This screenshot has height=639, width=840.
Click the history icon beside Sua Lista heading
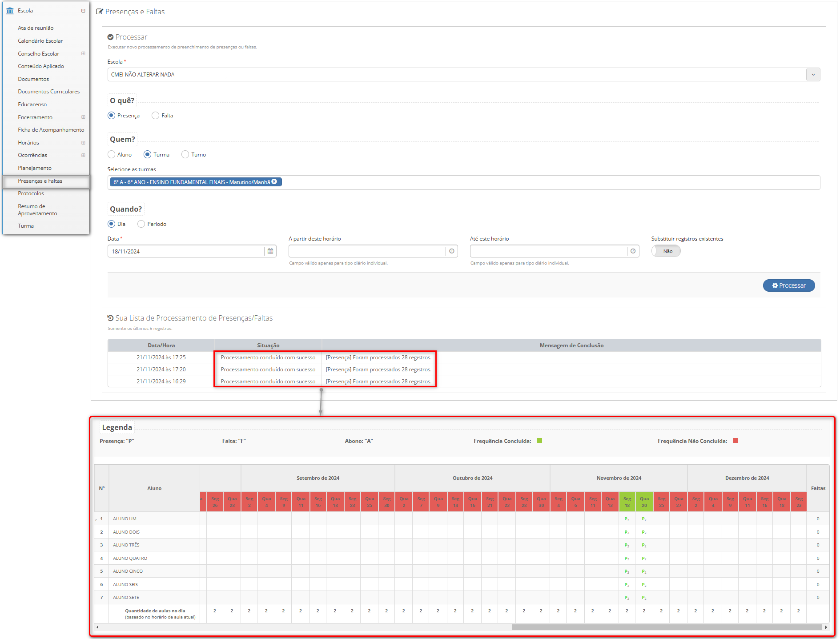pos(110,318)
